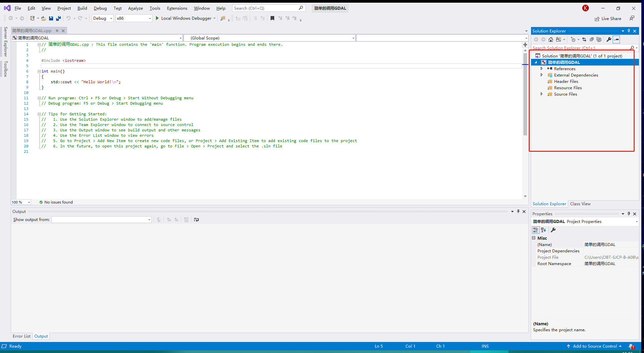This screenshot has height=353, width=644.
Task: Save the current file with the single-disk icon
Action: (x=51, y=18)
